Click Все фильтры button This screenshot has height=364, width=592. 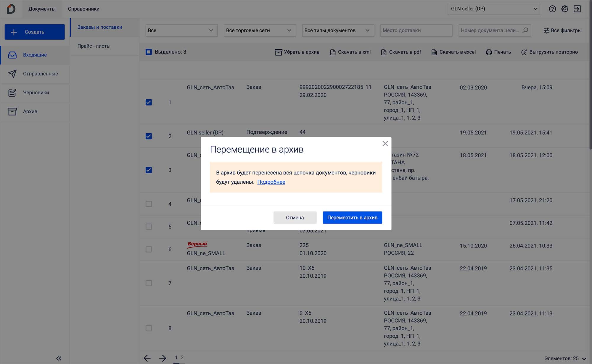tap(562, 30)
